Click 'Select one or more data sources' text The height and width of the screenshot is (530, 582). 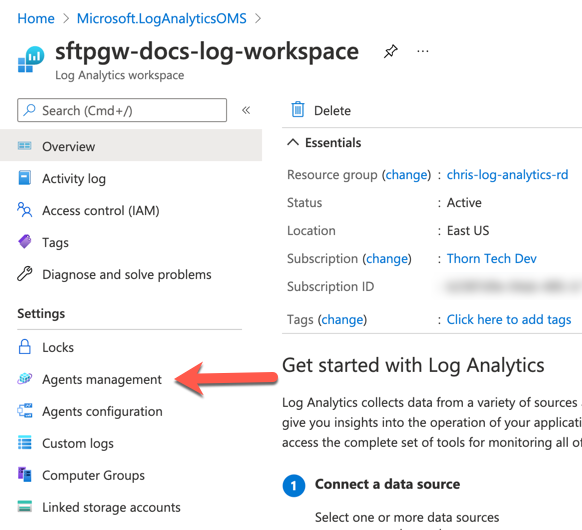tap(407, 517)
